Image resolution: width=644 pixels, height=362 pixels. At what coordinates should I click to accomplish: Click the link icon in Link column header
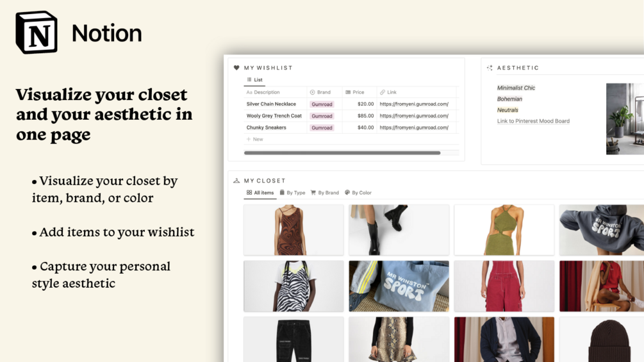(383, 92)
